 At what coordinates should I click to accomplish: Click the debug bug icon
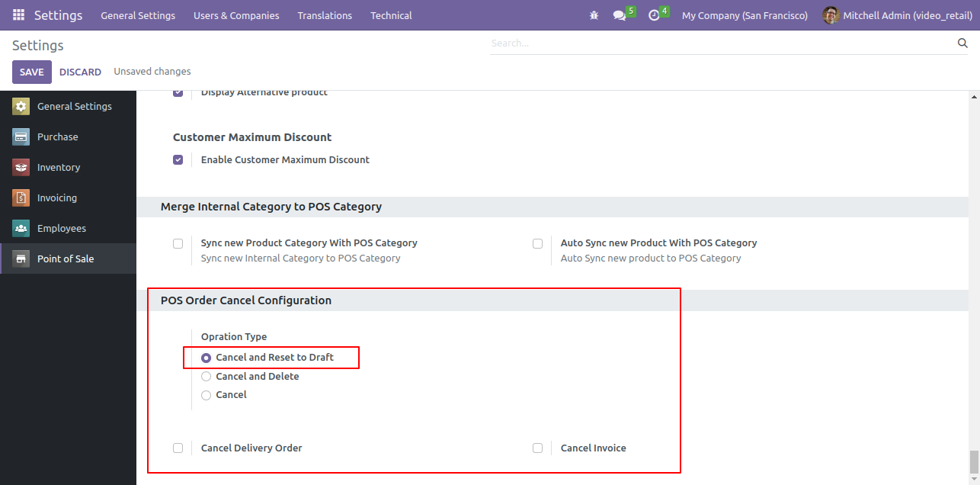(x=594, y=15)
